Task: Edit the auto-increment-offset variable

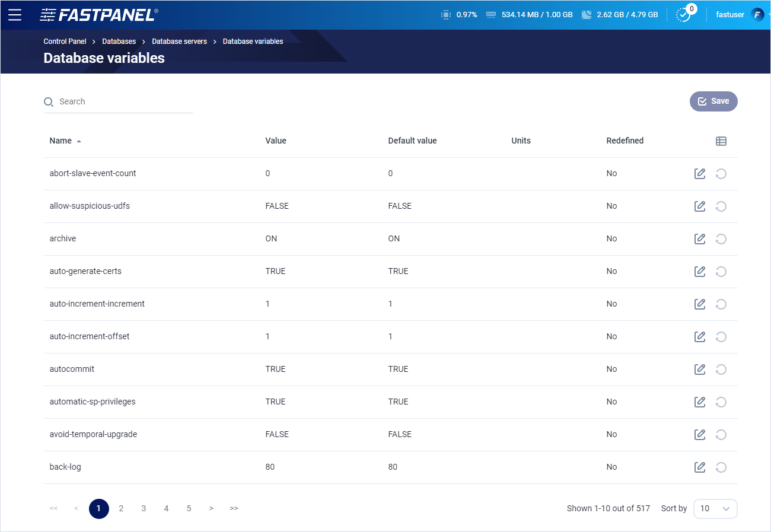Action: (x=700, y=337)
